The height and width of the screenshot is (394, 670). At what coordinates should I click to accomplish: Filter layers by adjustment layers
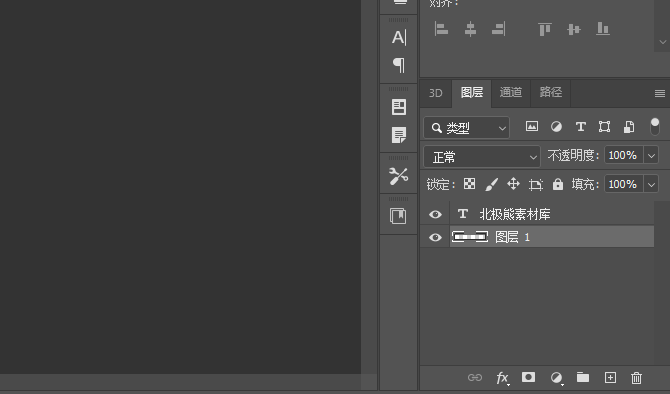[x=556, y=126]
